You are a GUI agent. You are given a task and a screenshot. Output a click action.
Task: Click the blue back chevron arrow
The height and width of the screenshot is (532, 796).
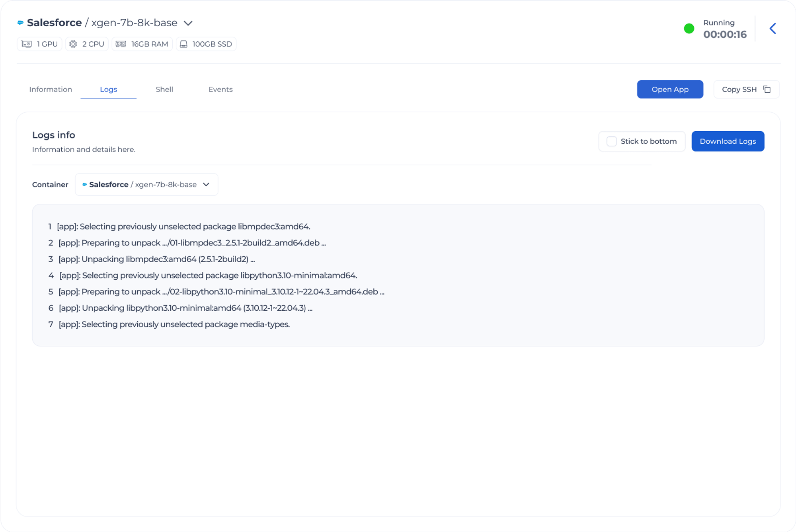click(773, 29)
